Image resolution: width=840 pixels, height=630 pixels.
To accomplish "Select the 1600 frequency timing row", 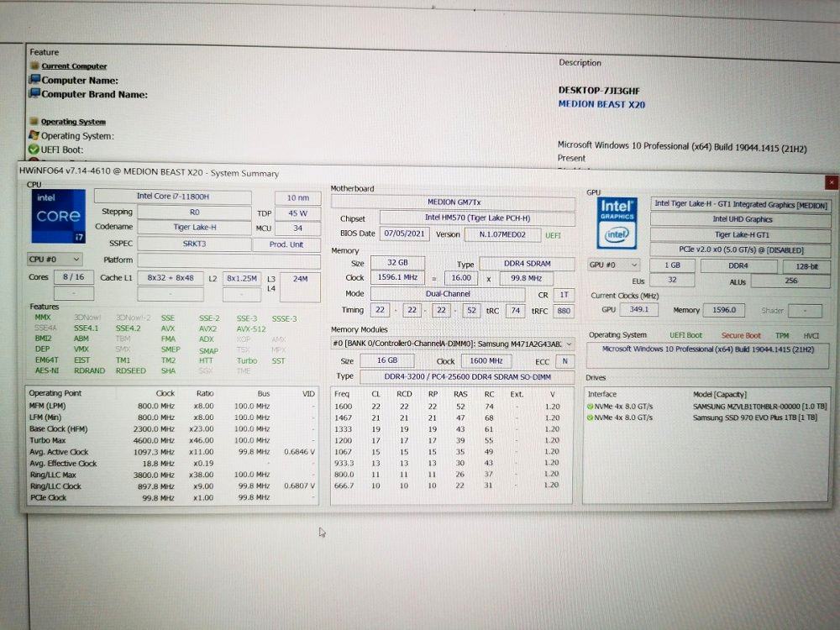I will click(x=451, y=407).
